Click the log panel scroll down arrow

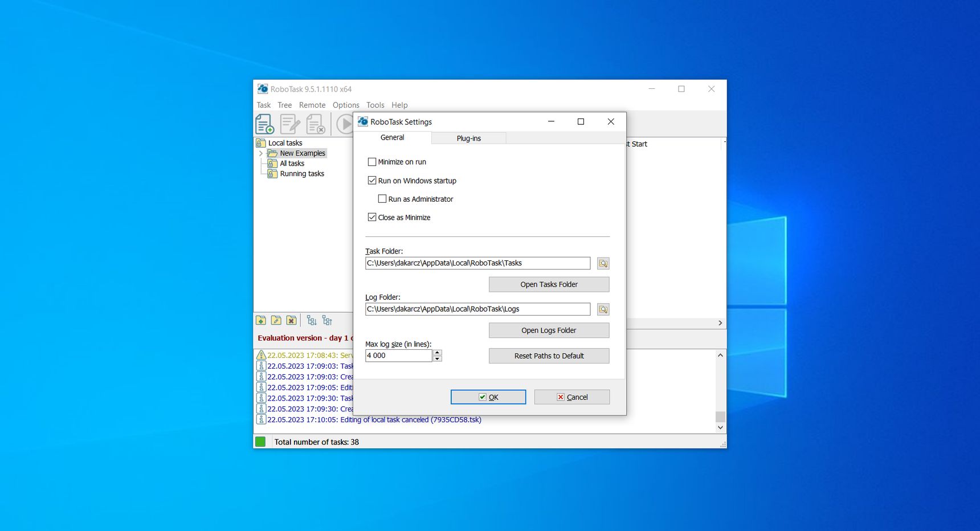click(x=720, y=427)
